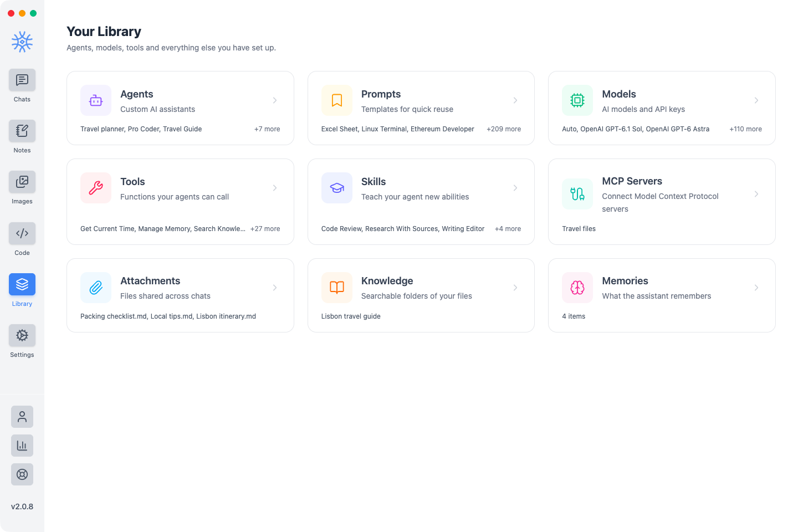798x532 pixels.
Task: Click the Tools wrench icon
Action: [x=96, y=188]
